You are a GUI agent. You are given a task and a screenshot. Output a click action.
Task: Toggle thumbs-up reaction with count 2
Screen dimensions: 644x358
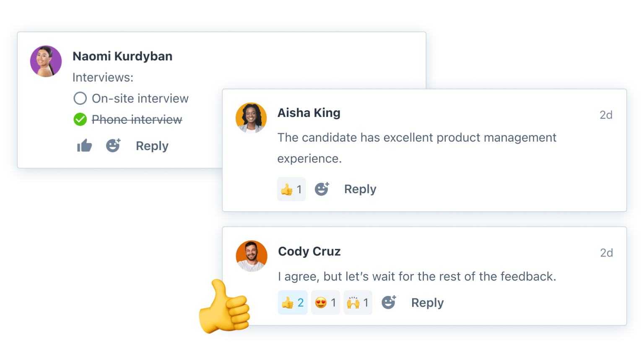(x=293, y=303)
